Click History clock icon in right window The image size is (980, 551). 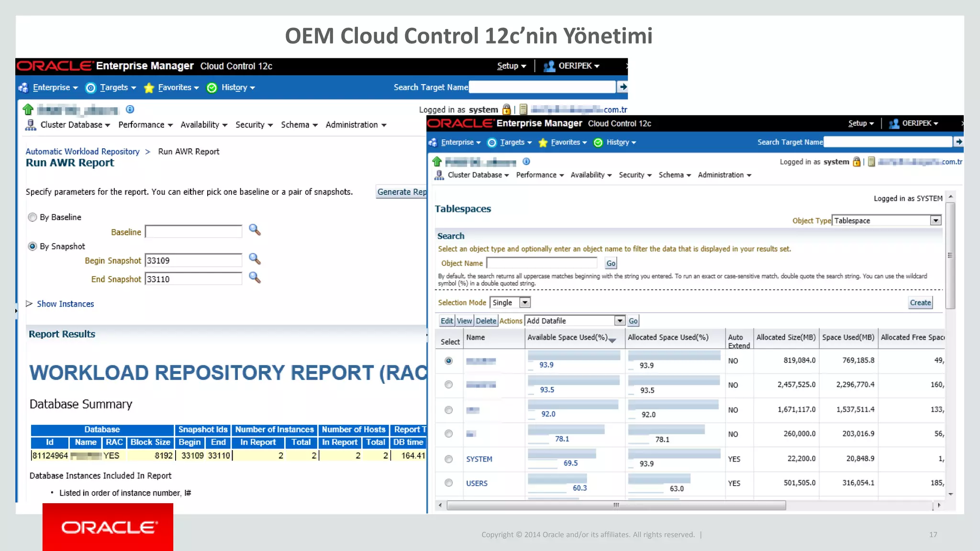click(598, 143)
